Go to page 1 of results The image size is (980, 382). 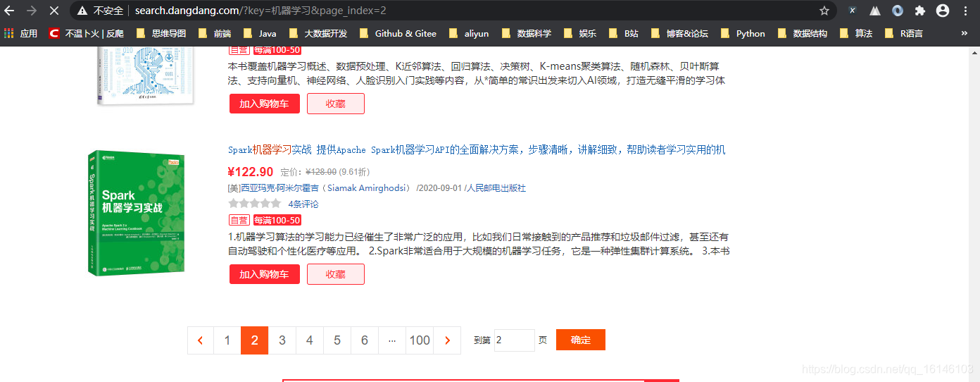coord(227,340)
